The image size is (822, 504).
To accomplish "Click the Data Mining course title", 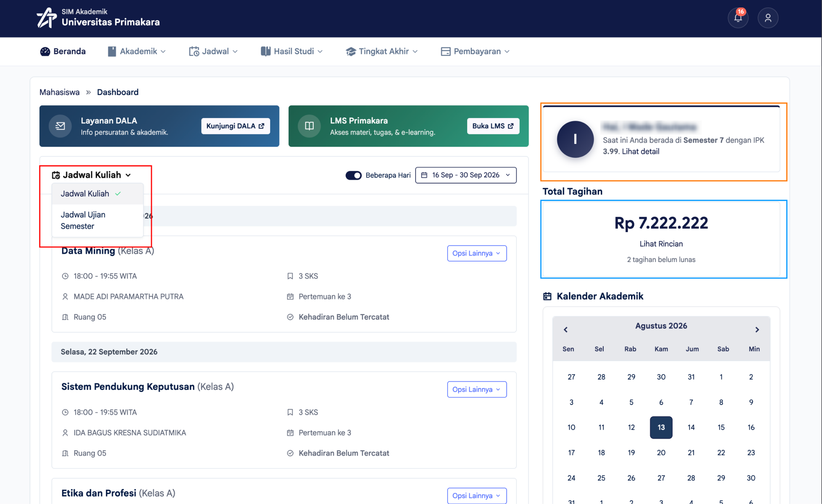I will (88, 251).
